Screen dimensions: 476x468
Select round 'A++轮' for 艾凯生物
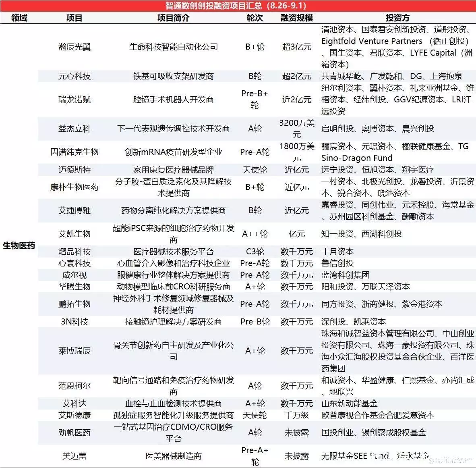coord(255,234)
